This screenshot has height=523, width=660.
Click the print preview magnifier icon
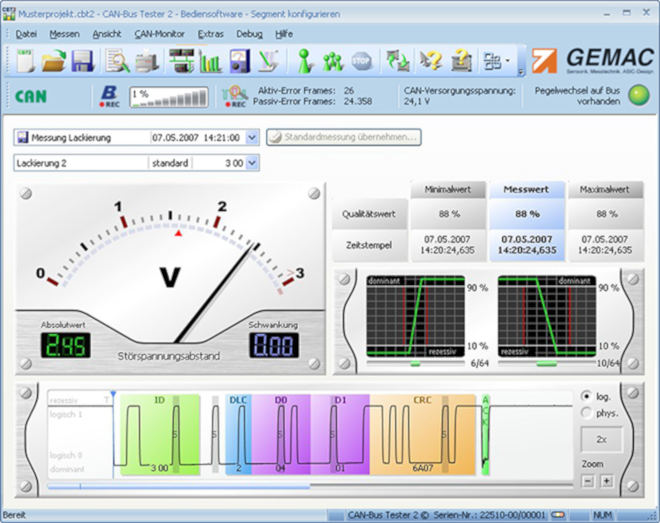pyautogui.click(x=117, y=61)
